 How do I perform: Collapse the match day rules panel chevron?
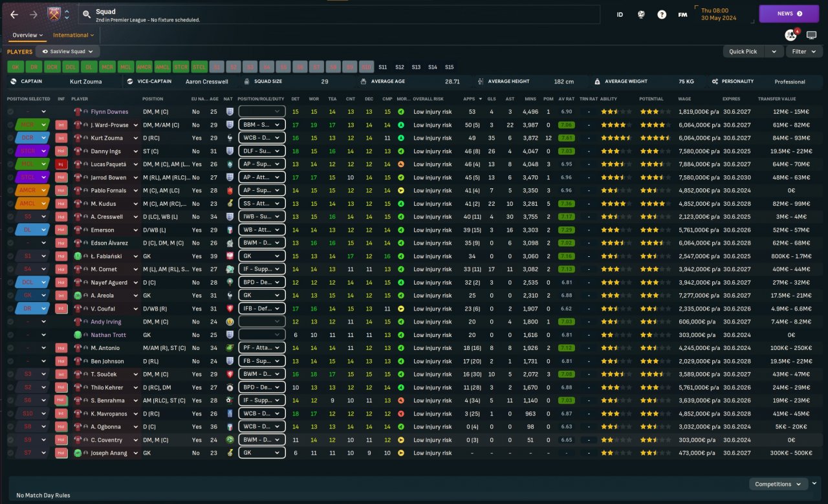[x=814, y=483]
